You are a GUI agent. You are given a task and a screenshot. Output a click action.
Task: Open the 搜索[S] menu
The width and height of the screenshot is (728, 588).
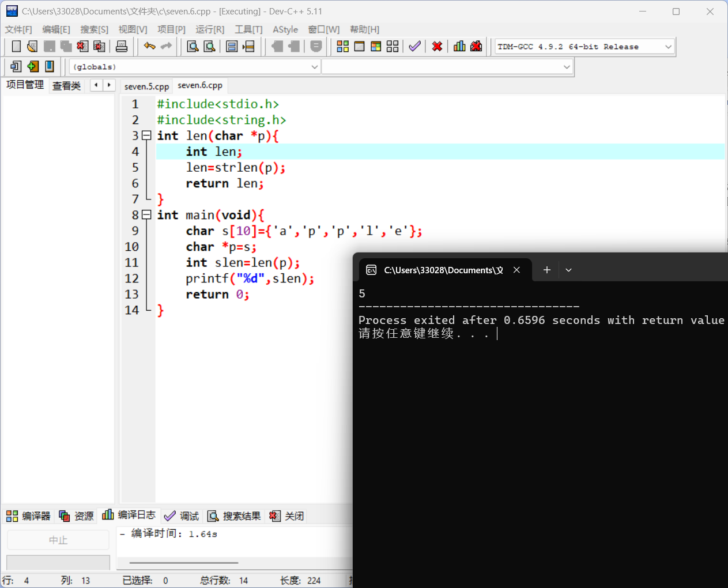[x=94, y=29]
